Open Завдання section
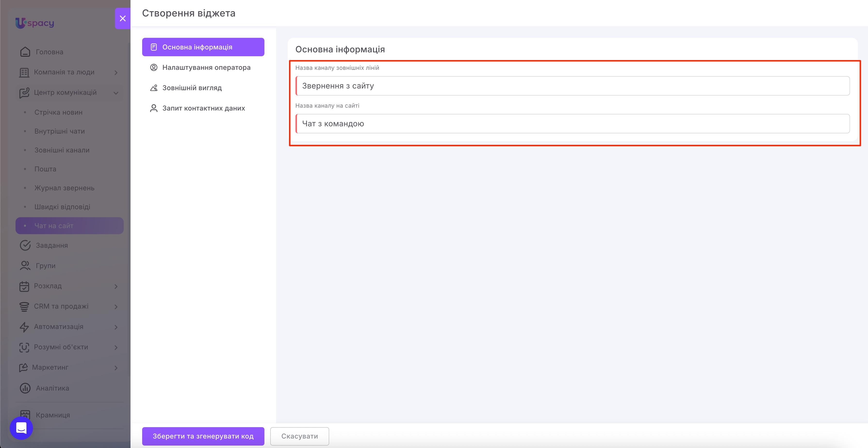Screen dimensions: 868x448 coord(52,245)
